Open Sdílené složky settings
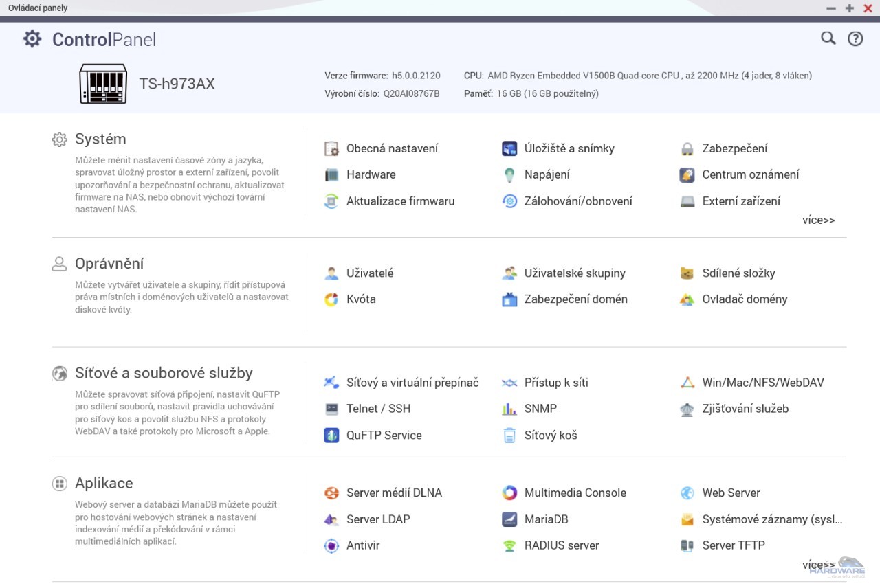The height and width of the screenshot is (588, 880). pos(738,273)
